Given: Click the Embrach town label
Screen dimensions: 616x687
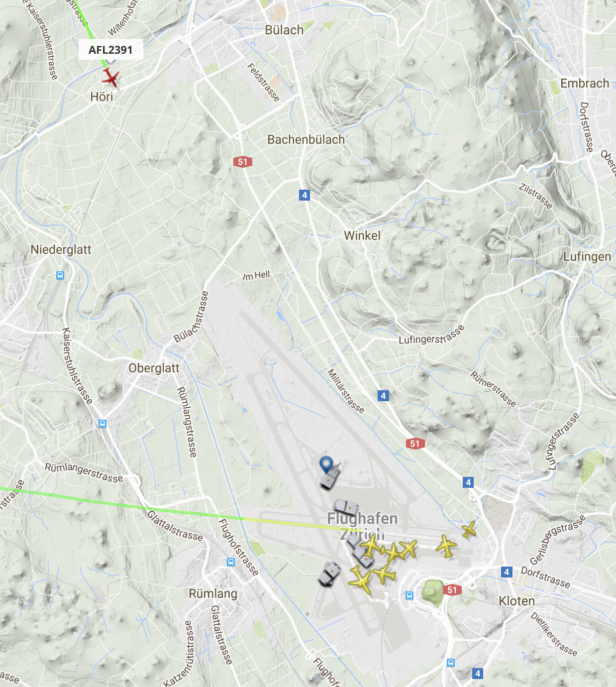Looking at the screenshot, I should pos(585,83).
